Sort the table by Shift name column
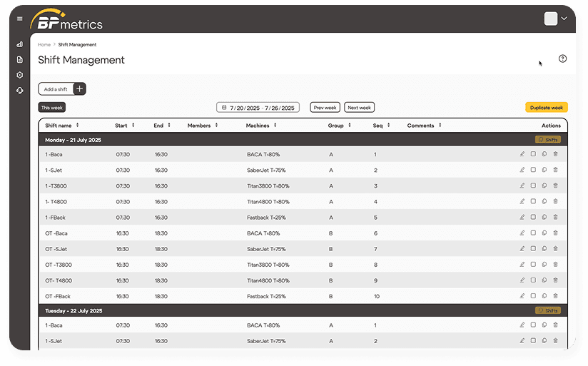588x366 pixels. pyautogui.click(x=77, y=126)
